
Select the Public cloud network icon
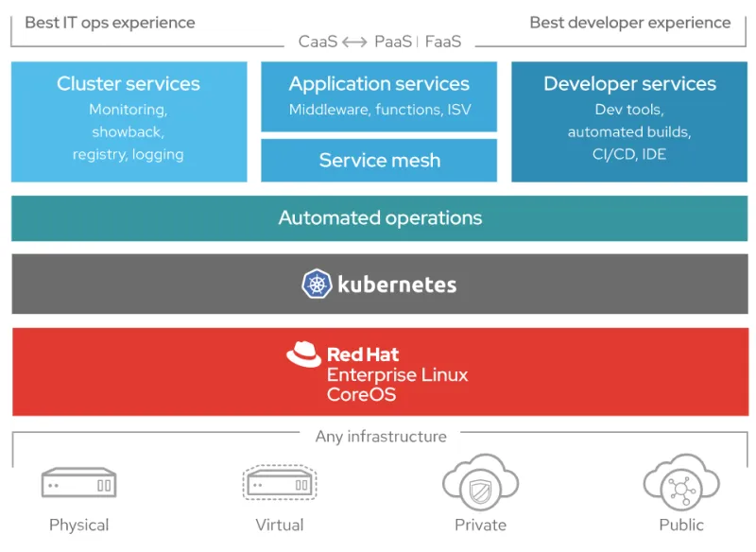click(681, 482)
